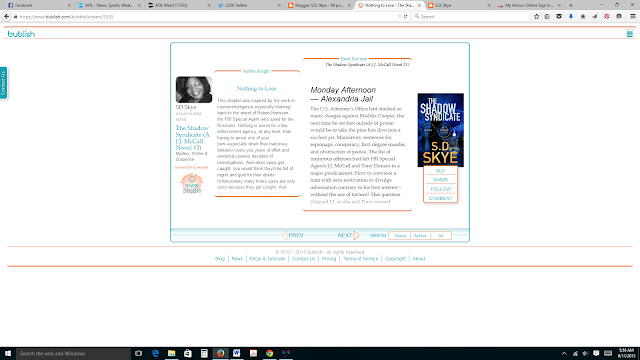Select view by All option
This screenshot has width=640, height=360.
click(x=440, y=236)
